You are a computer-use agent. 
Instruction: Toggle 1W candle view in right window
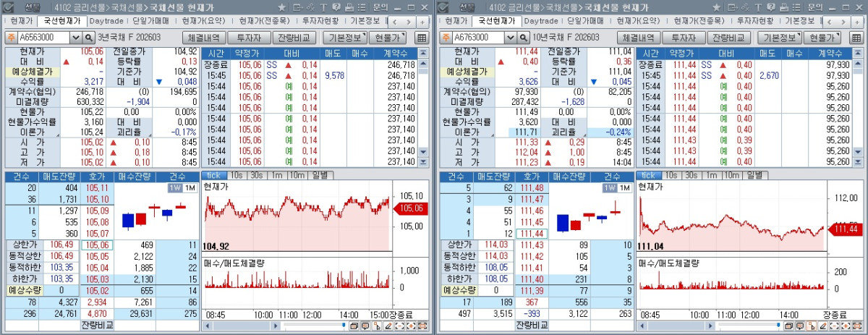(608, 188)
